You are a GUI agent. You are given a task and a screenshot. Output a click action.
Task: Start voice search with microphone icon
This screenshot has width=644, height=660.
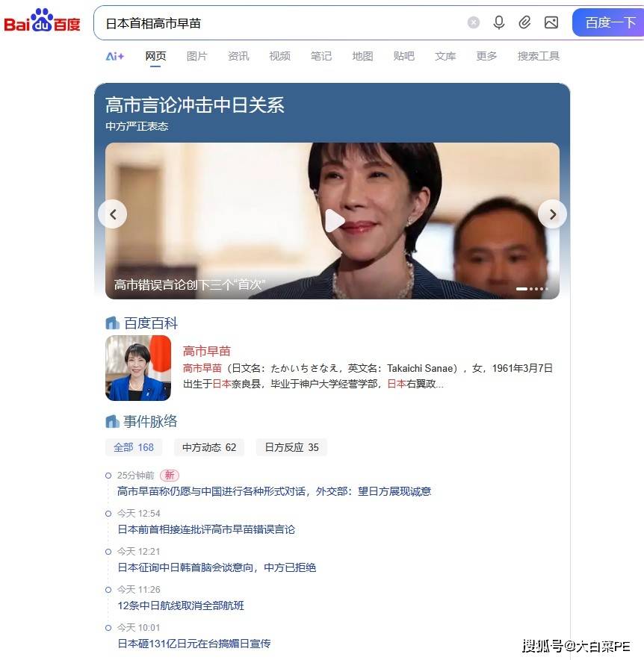499,22
